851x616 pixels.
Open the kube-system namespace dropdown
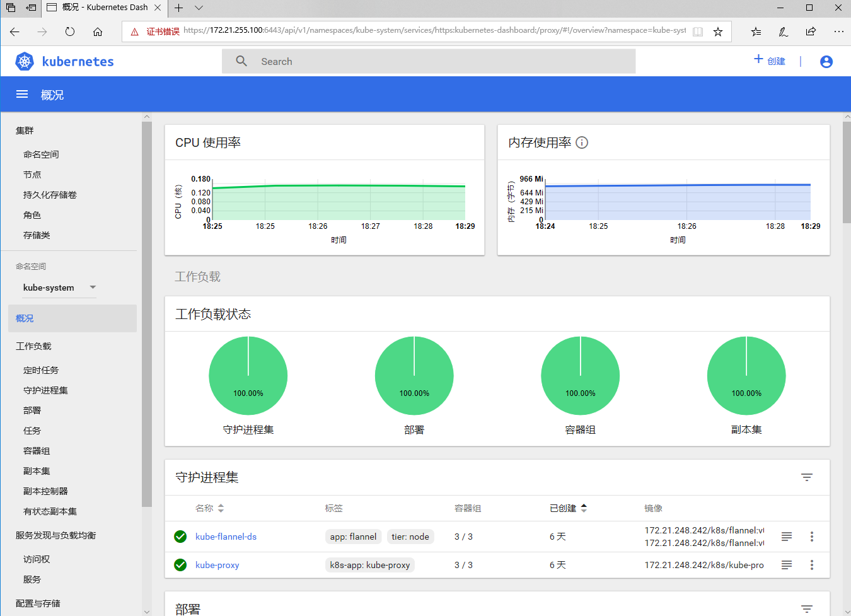click(x=60, y=288)
